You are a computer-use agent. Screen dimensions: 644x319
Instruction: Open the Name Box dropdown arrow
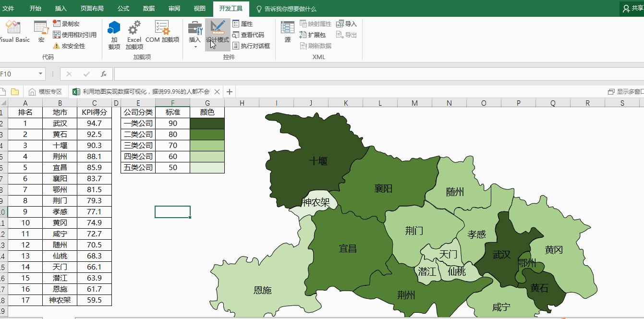[x=40, y=74]
